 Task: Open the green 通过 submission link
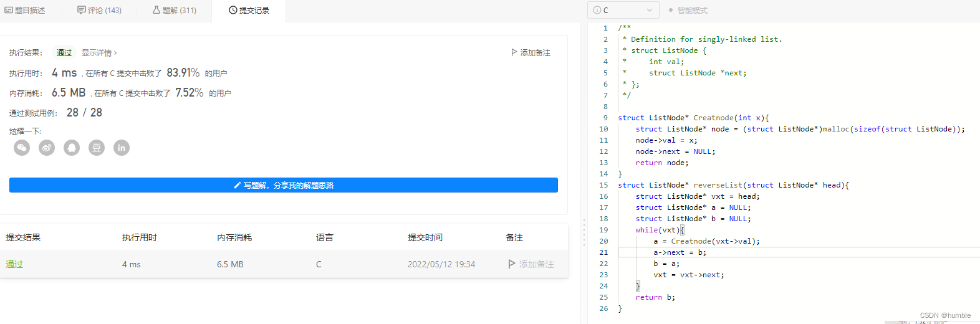tap(14, 264)
